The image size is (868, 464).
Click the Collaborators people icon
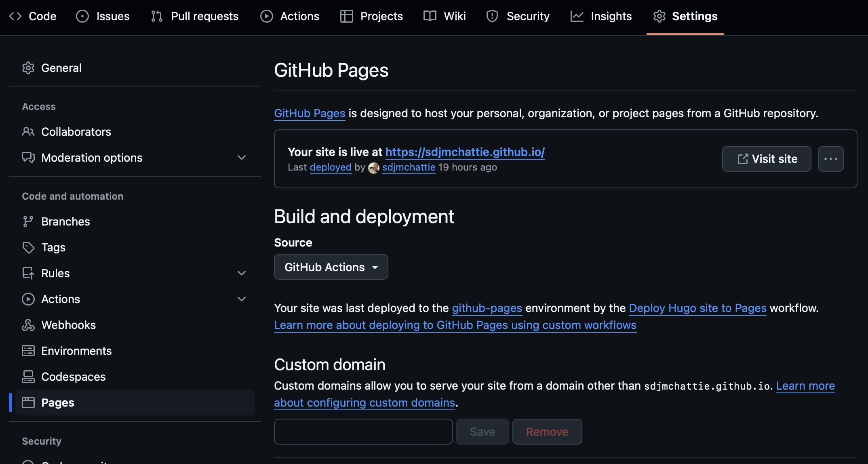pos(28,132)
